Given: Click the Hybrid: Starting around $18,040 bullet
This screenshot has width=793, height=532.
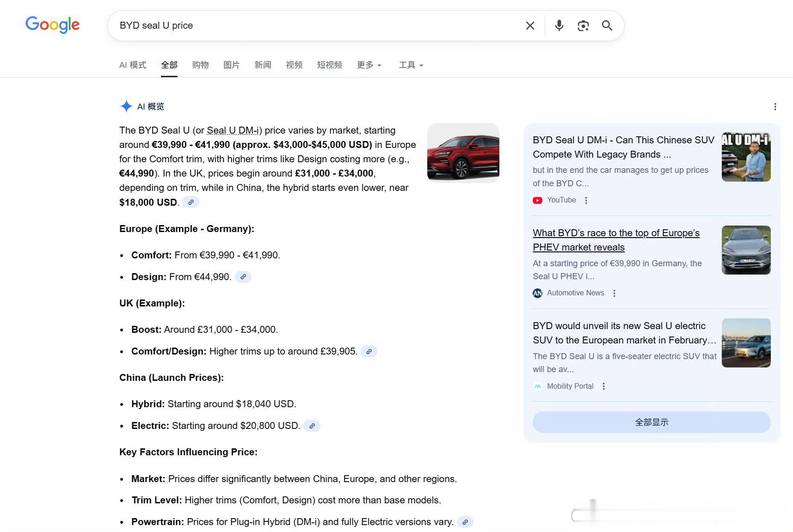Looking at the screenshot, I should 214,404.
